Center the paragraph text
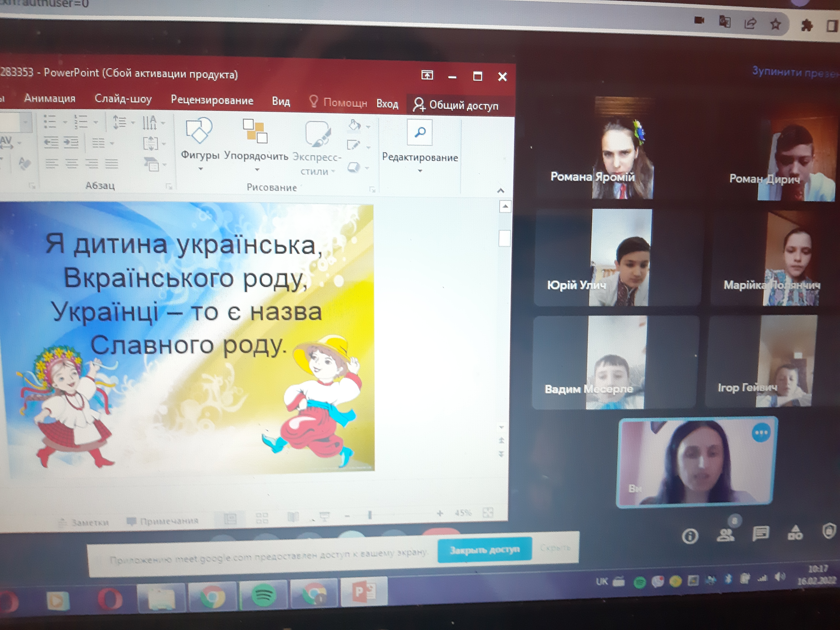This screenshot has height=630, width=840. click(72, 164)
